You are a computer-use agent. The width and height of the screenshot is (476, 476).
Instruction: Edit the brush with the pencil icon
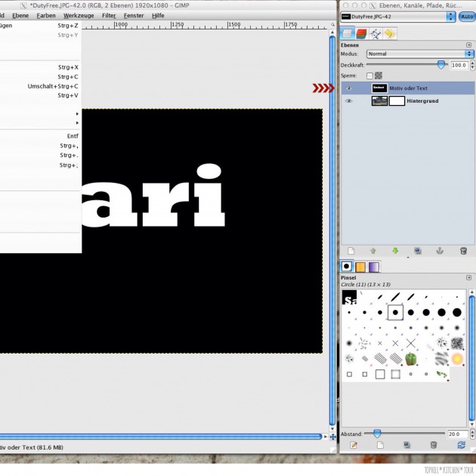(x=354, y=445)
